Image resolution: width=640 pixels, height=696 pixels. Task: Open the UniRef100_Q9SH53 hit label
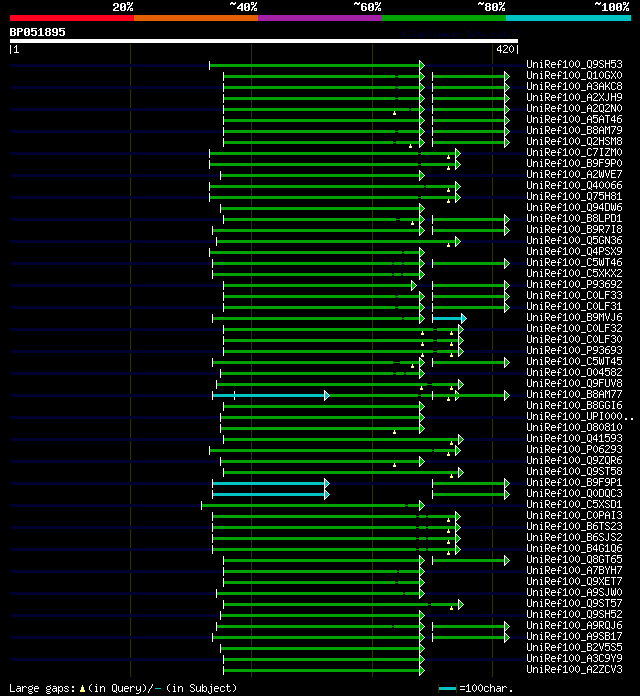click(574, 64)
